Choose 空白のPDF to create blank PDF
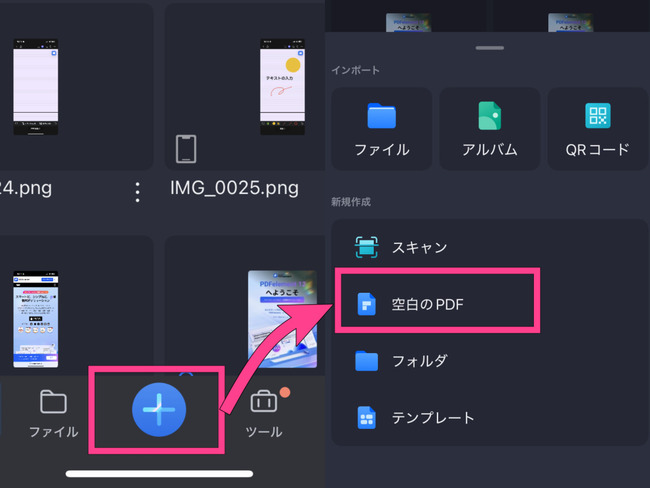The height and width of the screenshot is (488, 650). (x=490, y=304)
